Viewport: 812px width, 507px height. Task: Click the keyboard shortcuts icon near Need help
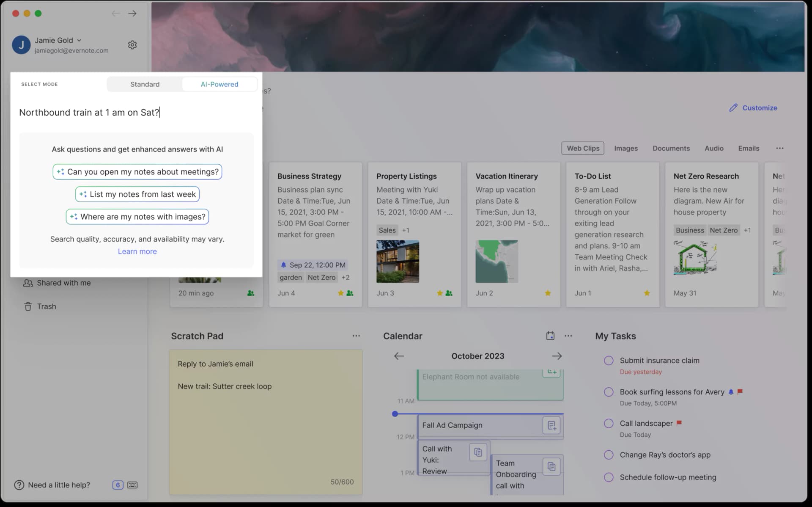132,485
